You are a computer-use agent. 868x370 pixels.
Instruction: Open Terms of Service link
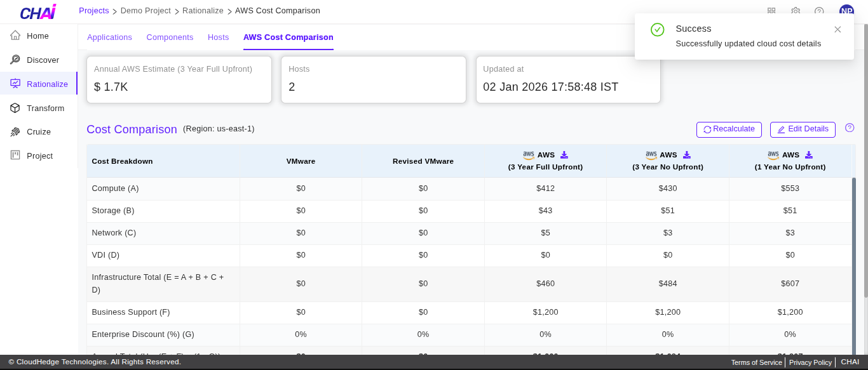[x=756, y=362]
